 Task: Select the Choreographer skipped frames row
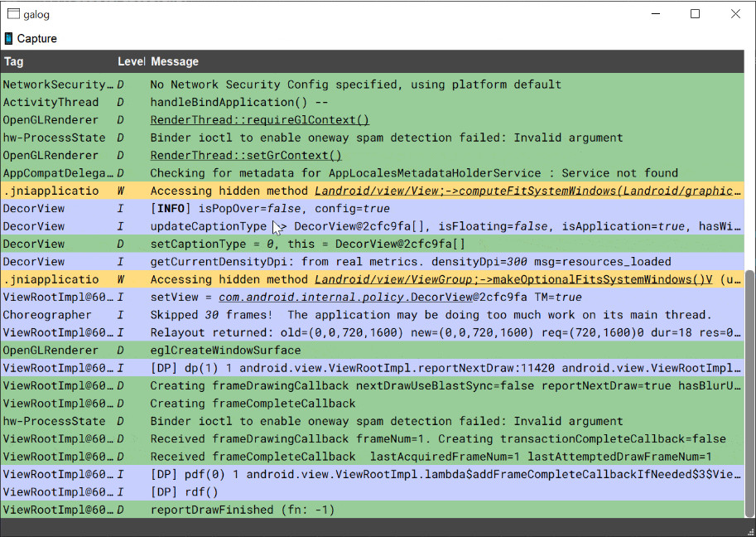click(x=373, y=315)
